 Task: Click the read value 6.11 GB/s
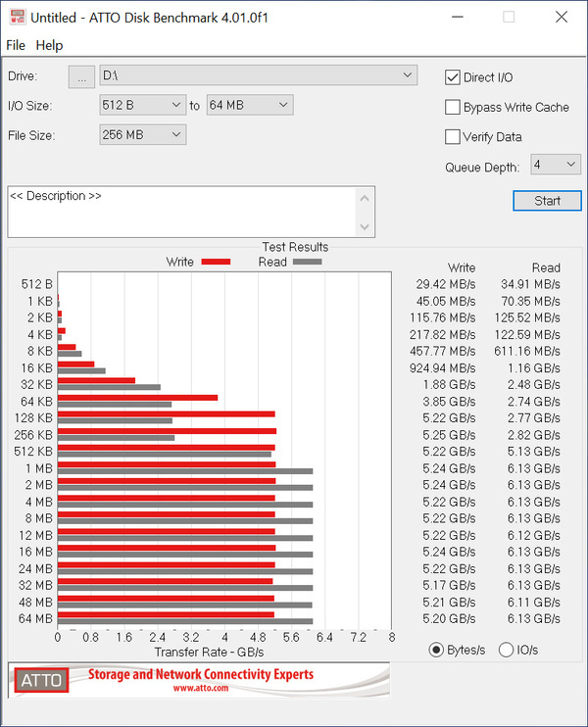(x=534, y=603)
